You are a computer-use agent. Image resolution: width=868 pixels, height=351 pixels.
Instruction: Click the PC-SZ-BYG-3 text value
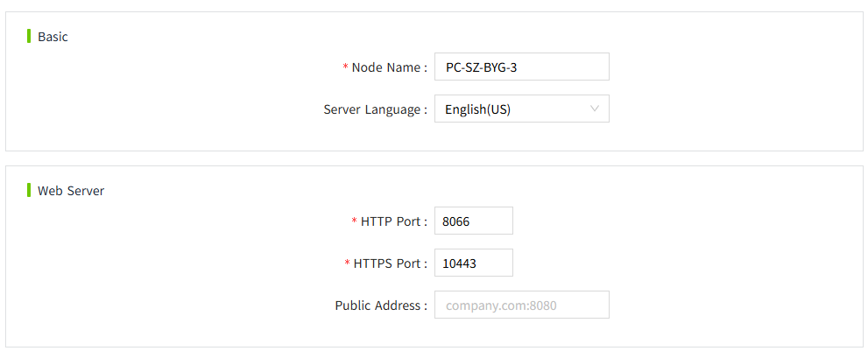[481, 67]
